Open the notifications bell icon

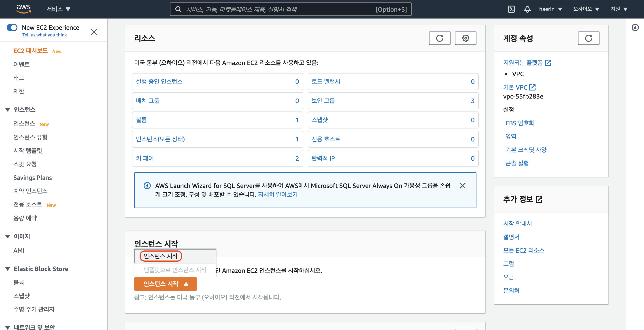coord(527,9)
